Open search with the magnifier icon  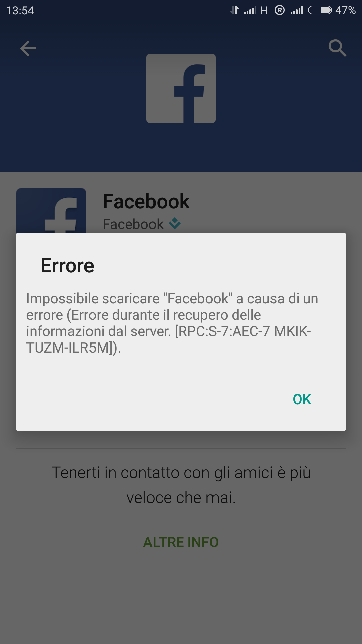coord(337,48)
